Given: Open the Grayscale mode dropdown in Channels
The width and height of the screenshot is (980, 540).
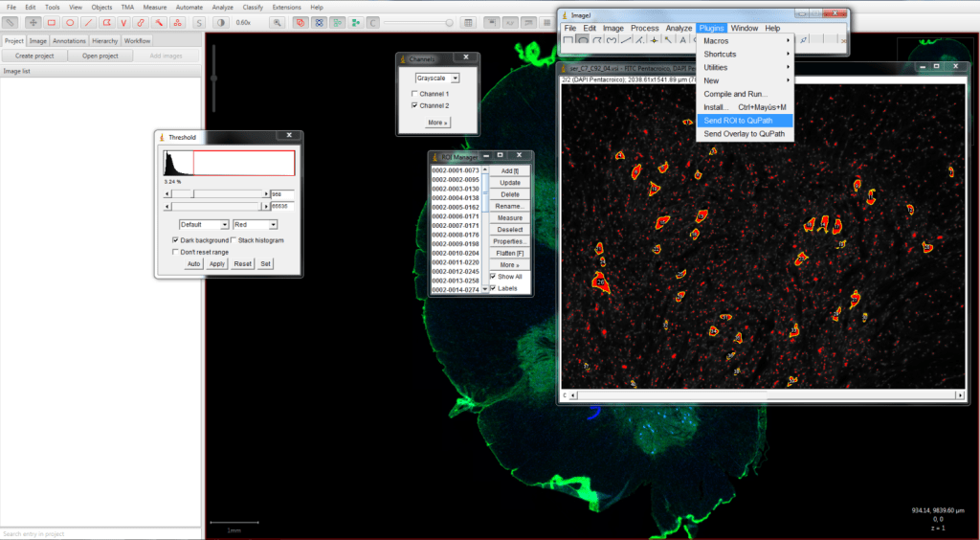Looking at the screenshot, I should [436, 78].
